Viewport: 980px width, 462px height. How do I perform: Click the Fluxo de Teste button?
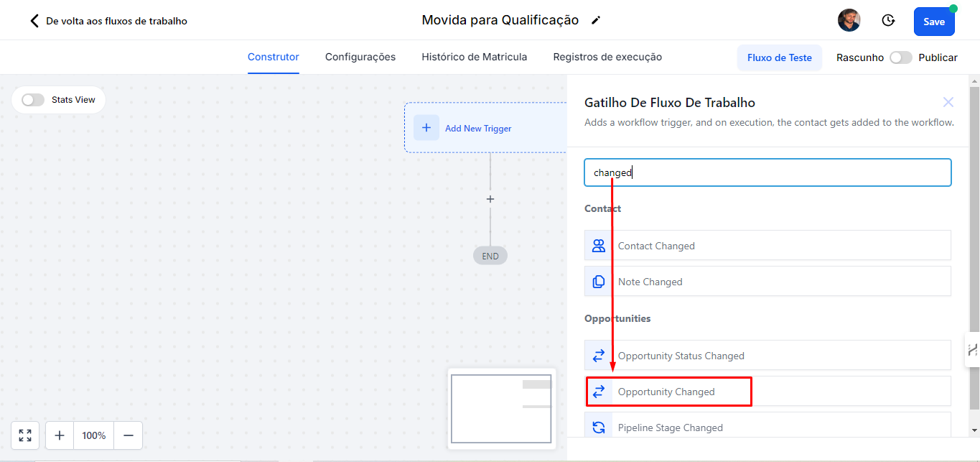pyautogui.click(x=779, y=57)
